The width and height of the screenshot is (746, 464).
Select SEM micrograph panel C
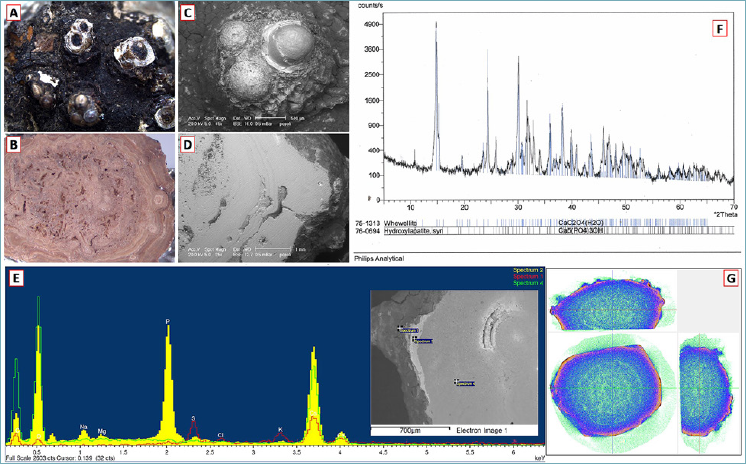point(264,66)
